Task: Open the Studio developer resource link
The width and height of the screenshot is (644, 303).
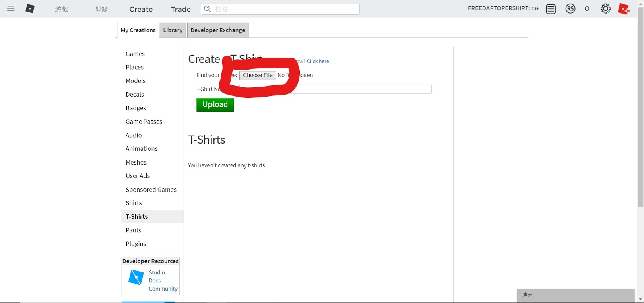Action: 157,272
